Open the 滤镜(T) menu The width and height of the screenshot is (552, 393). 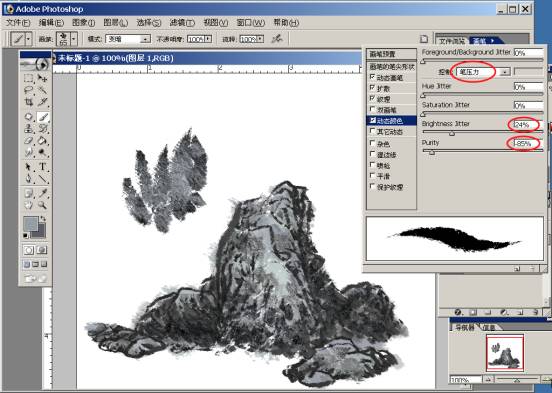pyautogui.click(x=182, y=23)
